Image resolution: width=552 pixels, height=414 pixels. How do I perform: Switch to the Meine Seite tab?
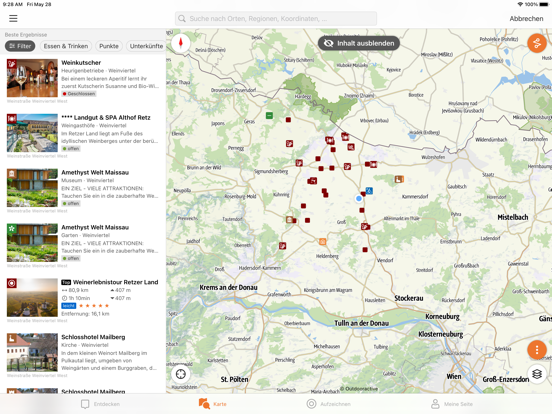click(x=452, y=404)
